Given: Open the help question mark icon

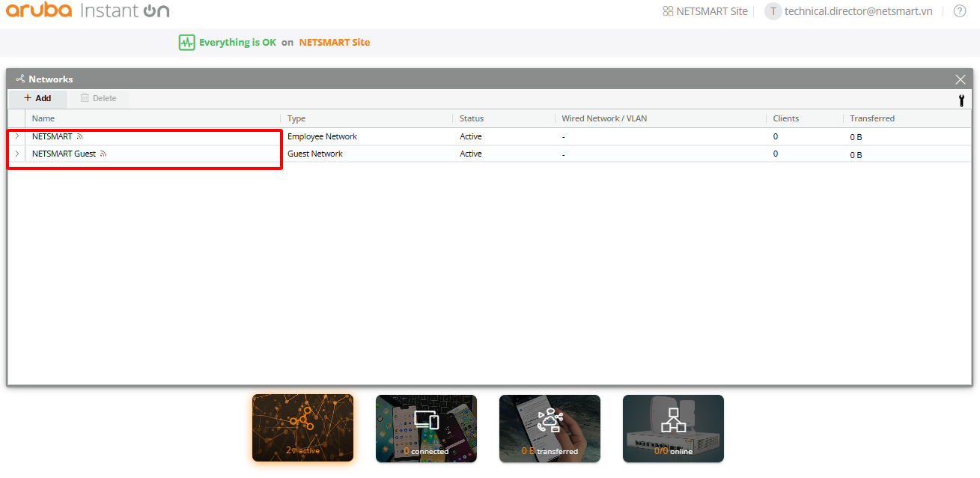Looking at the screenshot, I should (960, 11).
